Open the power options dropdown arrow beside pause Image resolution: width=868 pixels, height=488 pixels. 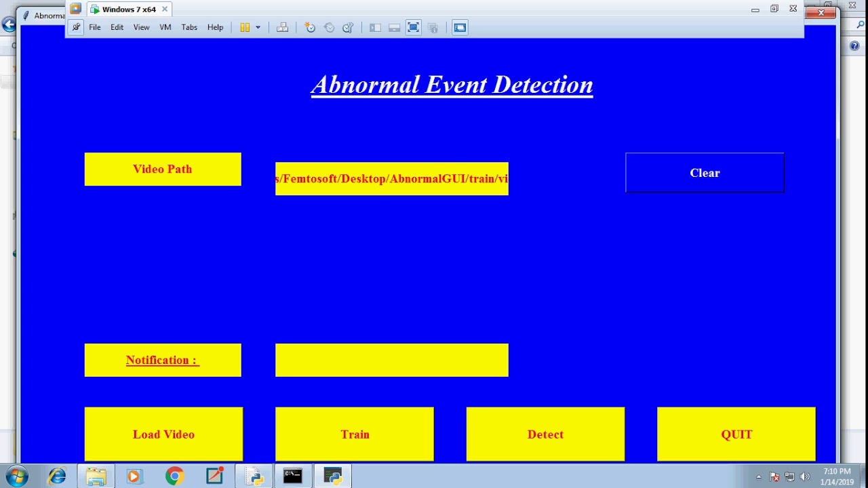[258, 28]
